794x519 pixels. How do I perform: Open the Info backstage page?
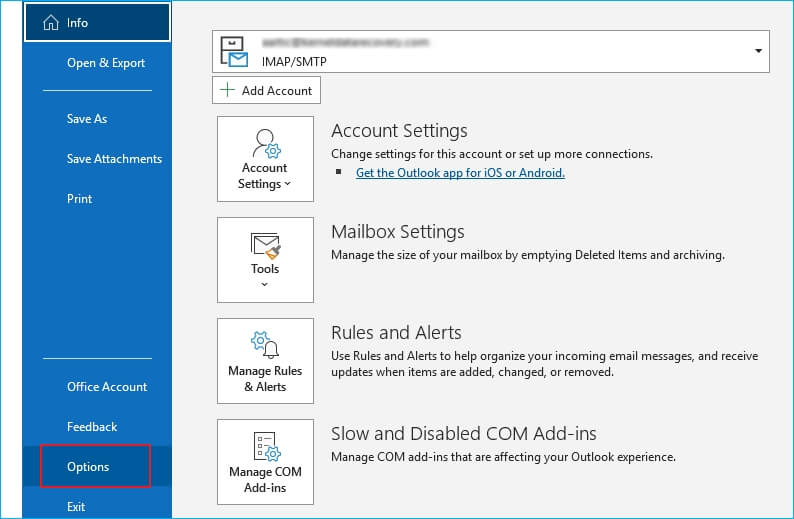(x=97, y=22)
